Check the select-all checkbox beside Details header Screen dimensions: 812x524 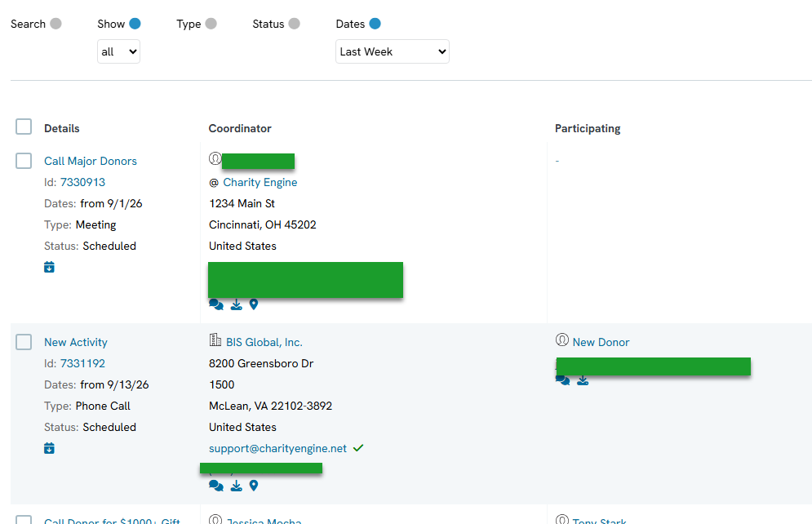point(24,127)
